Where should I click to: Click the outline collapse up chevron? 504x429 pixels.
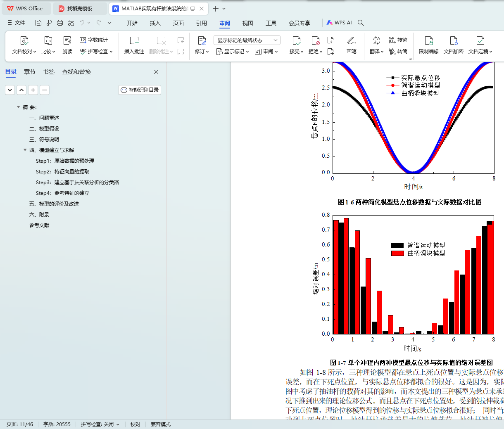click(x=21, y=90)
